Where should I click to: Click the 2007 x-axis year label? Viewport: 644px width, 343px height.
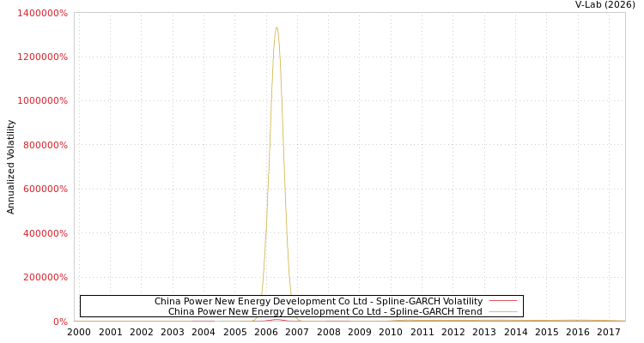(297, 332)
